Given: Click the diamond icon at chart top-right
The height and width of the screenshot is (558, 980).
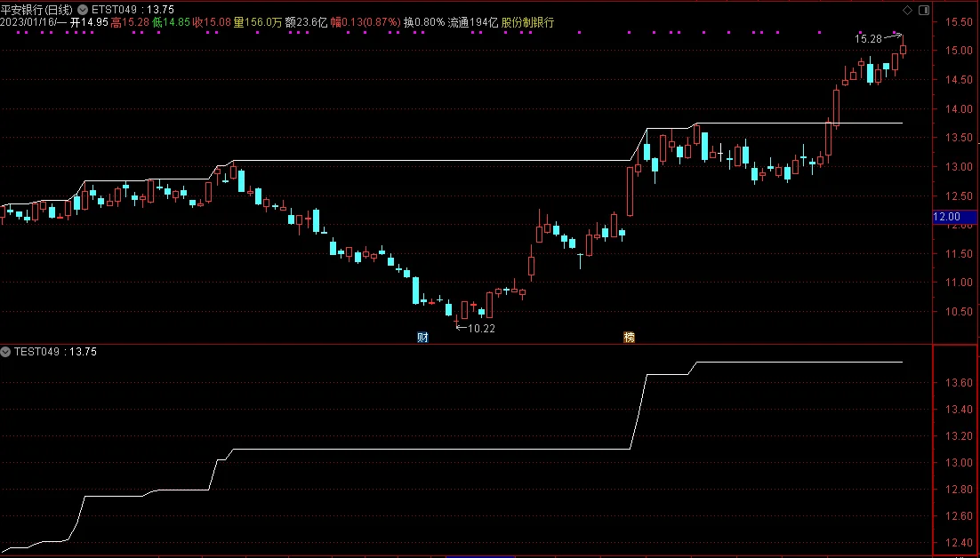Looking at the screenshot, I should [907, 10].
